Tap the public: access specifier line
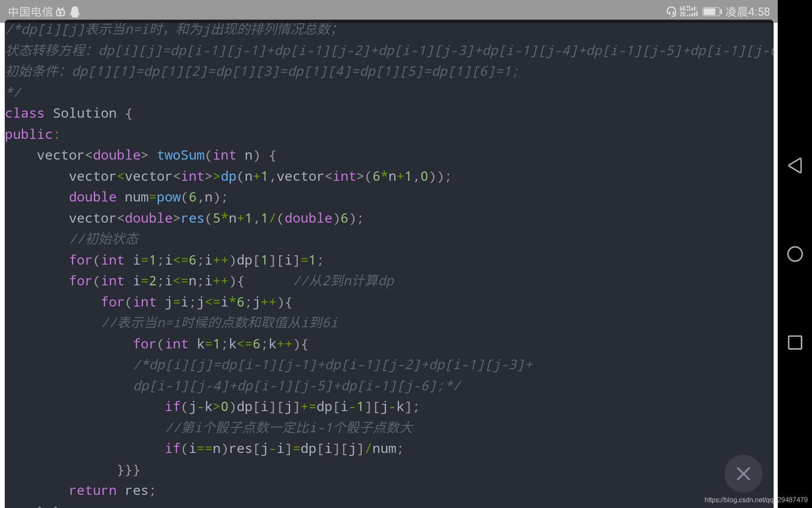This screenshot has height=508, width=812. 32,135
